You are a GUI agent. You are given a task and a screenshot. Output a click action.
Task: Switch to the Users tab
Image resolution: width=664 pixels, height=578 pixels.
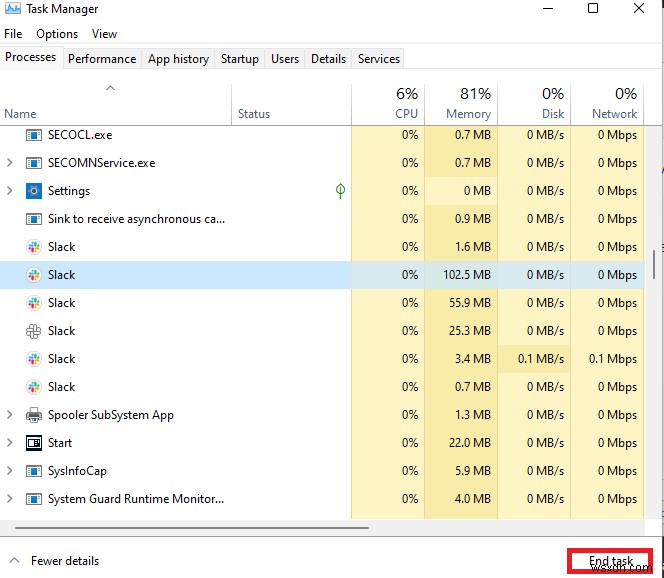pos(285,58)
